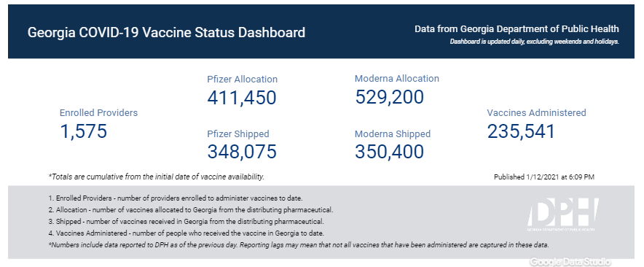The height and width of the screenshot is (267, 644).
Task: Click the Published 1/12/2021 timestamp
Action: 544,177
